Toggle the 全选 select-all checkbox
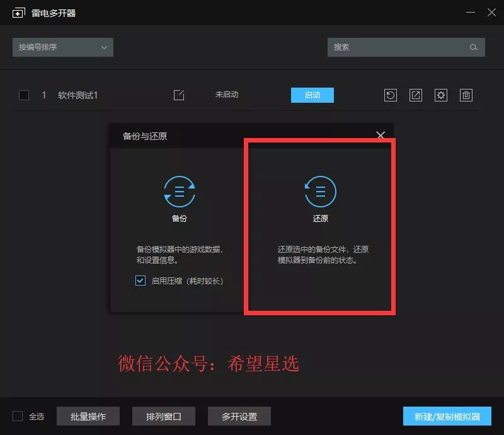This screenshot has width=504, height=435. coord(18,416)
